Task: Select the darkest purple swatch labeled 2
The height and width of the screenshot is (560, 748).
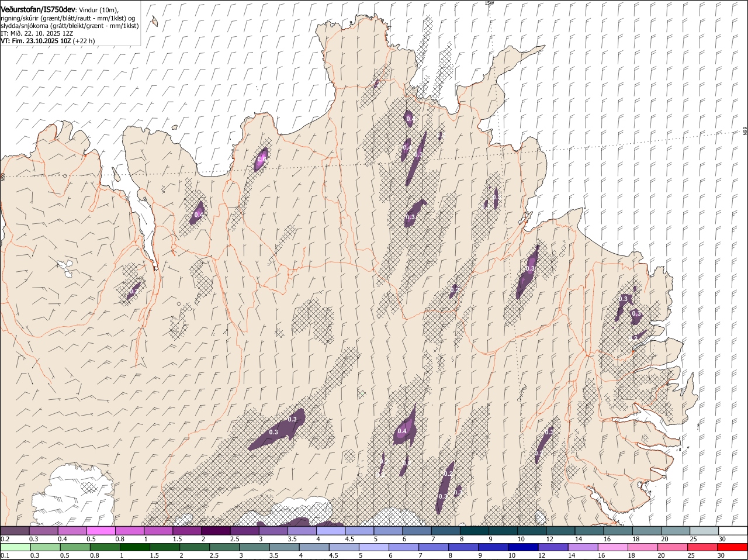Action: [x=216, y=530]
